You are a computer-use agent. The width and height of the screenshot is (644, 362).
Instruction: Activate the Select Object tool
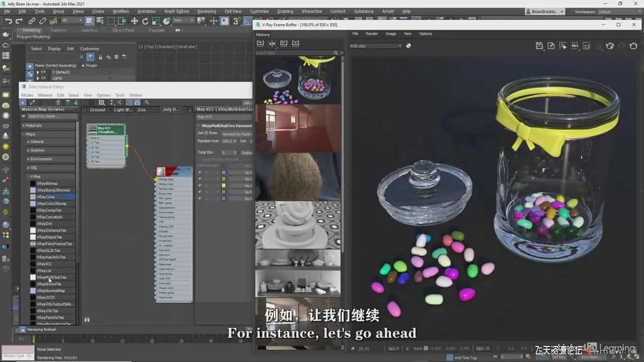[x=89, y=21]
